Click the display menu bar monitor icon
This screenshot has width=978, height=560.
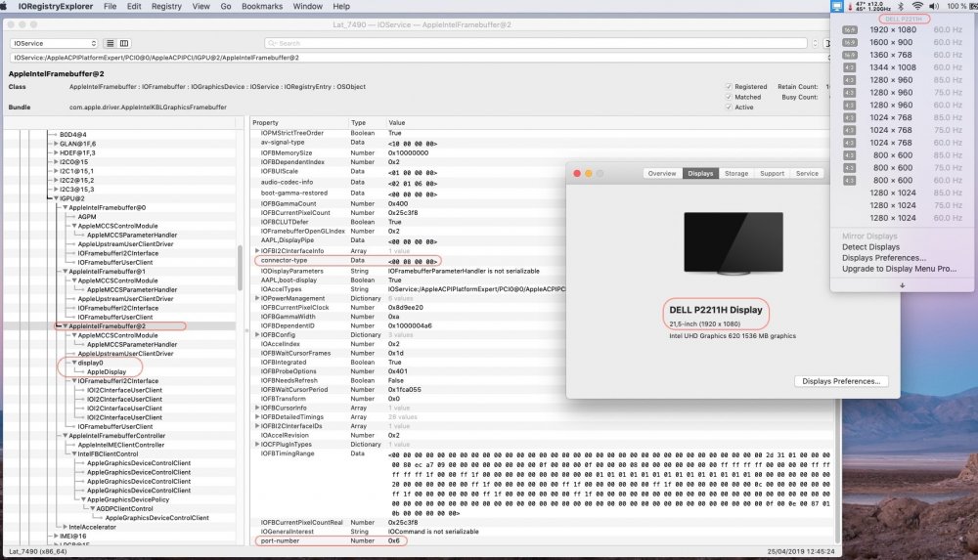pyautogui.click(x=838, y=6)
